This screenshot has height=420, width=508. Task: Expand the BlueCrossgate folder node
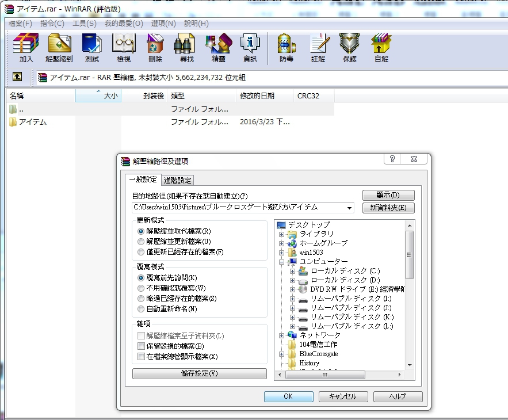281,354
